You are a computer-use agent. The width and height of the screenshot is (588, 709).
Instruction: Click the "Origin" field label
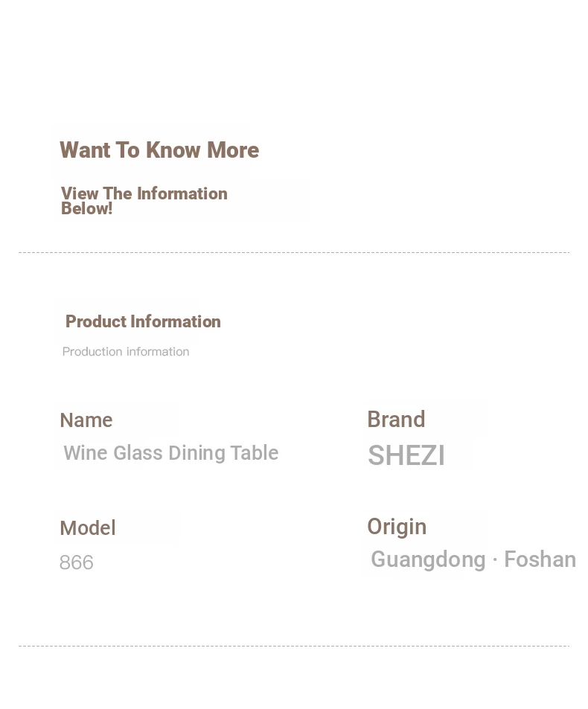click(397, 527)
